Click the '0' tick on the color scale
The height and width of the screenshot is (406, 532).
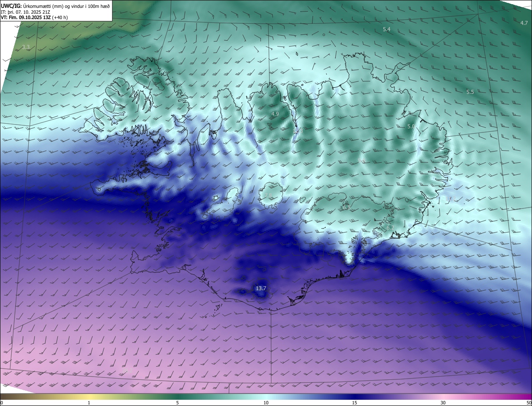coord(2,403)
